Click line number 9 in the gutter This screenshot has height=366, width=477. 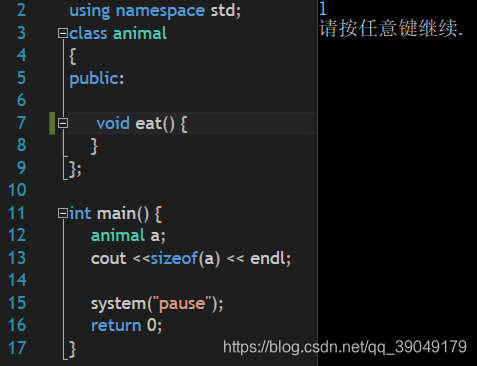(x=21, y=168)
